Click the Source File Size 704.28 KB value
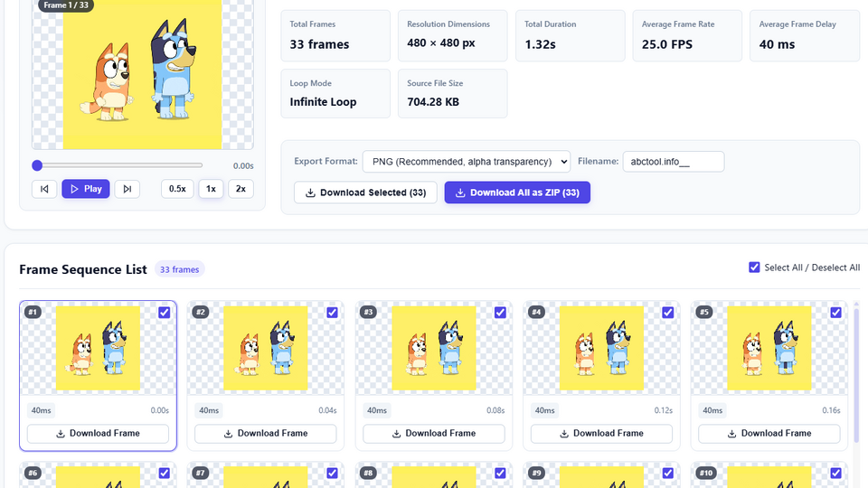868x488 pixels. (x=433, y=102)
